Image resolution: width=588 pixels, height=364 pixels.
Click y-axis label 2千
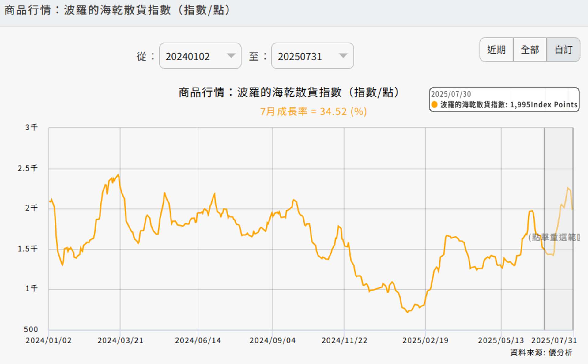[32, 208]
